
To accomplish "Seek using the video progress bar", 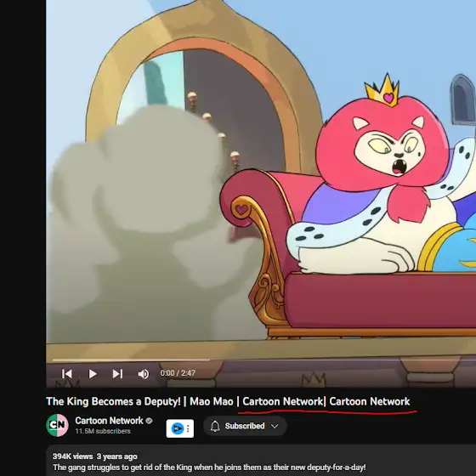I will [x=261, y=360].
